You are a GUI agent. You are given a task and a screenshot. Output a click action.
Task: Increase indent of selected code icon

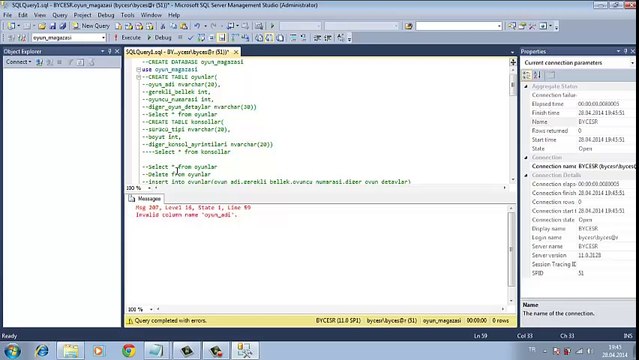coord(328,38)
